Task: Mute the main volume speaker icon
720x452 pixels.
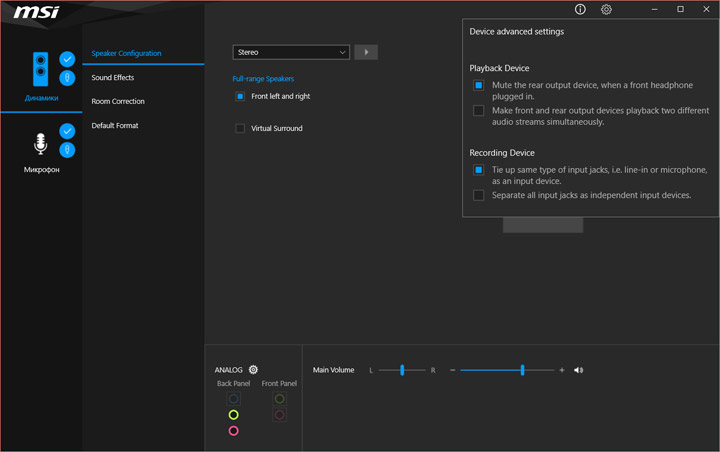Action: (x=579, y=370)
